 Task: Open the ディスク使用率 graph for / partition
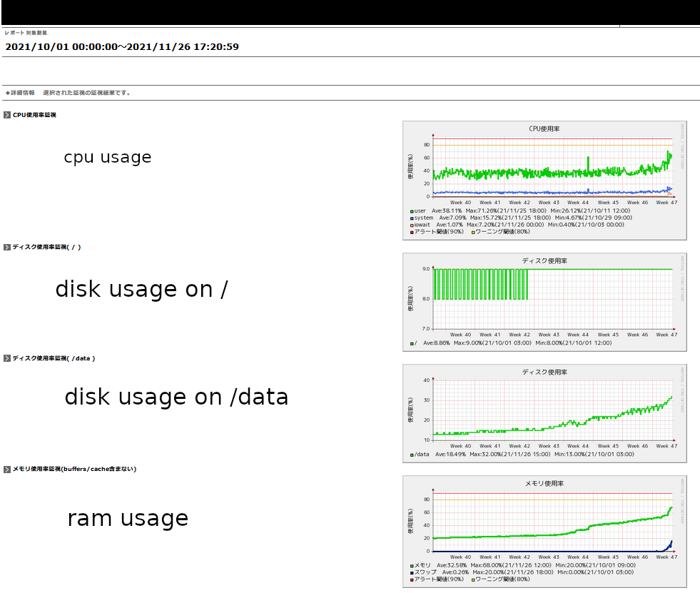click(544, 303)
